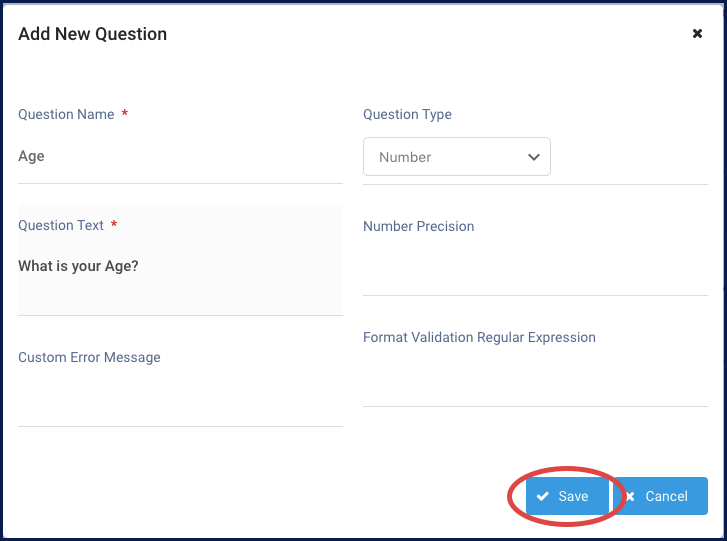Focus the Question Name field containing Age

click(180, 157)
